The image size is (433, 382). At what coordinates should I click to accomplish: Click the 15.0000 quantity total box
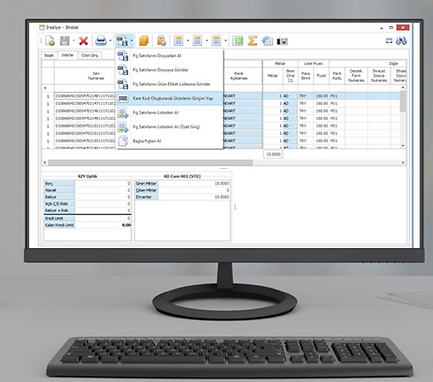pyautogui.click(x=273, y=154)
